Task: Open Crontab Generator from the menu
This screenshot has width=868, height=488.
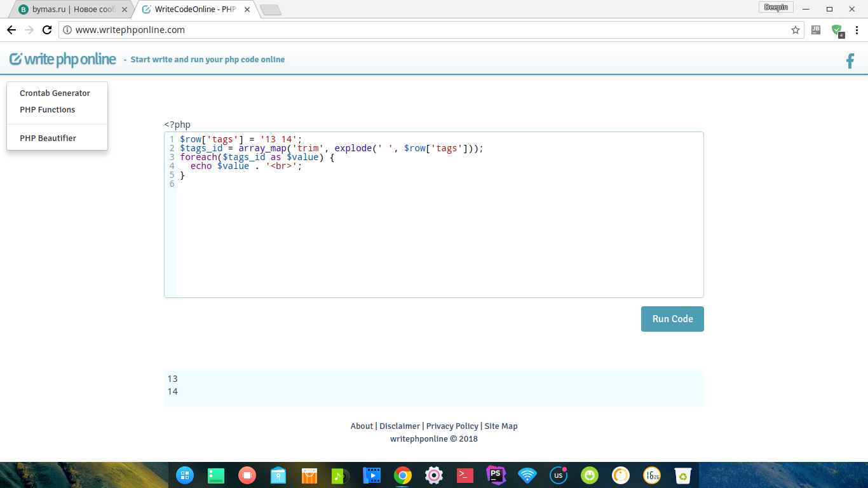Action: pyautogui.click(x=55, y=93)
